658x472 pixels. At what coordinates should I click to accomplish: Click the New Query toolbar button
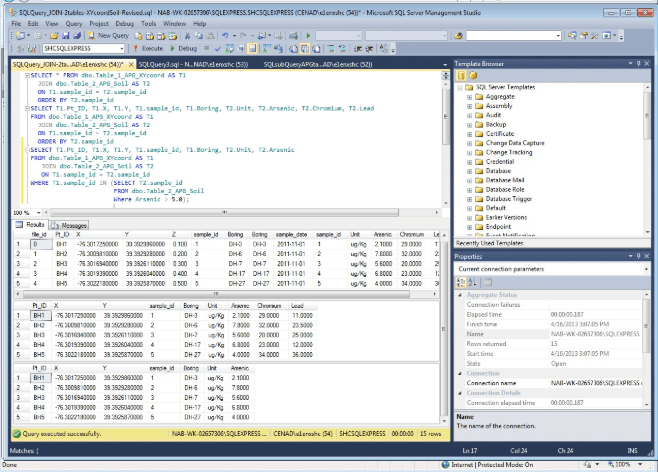111,35
